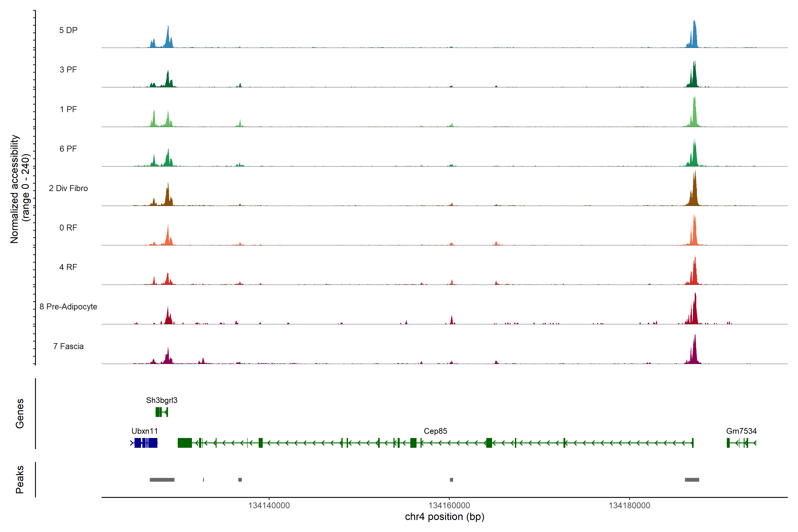Screen dimensions: 798x532
Task: Click the 134140000 axis tick label
Action: pyautogui.click(x=269, y=505)
